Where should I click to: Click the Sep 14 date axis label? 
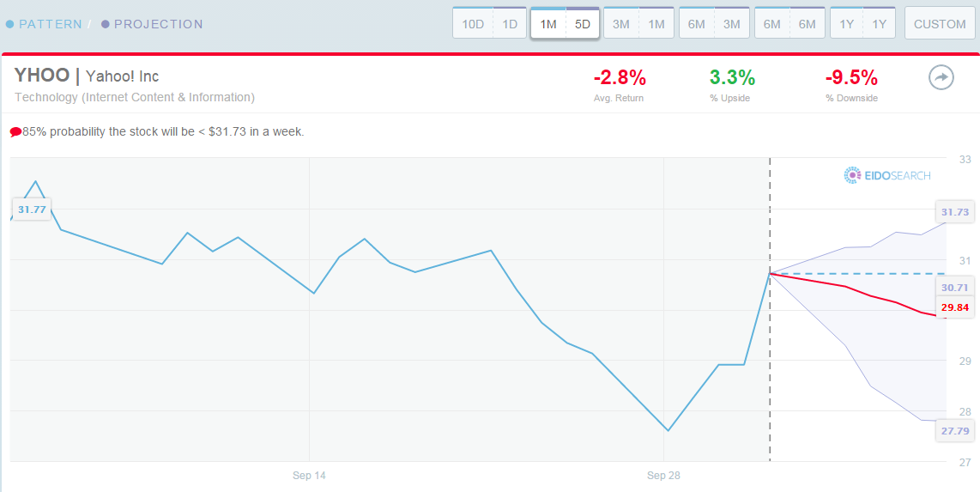coord(309,476)
